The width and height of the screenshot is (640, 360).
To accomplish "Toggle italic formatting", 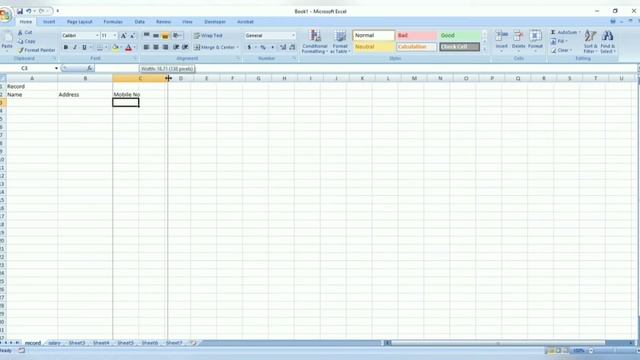I will tap(75, 47).
